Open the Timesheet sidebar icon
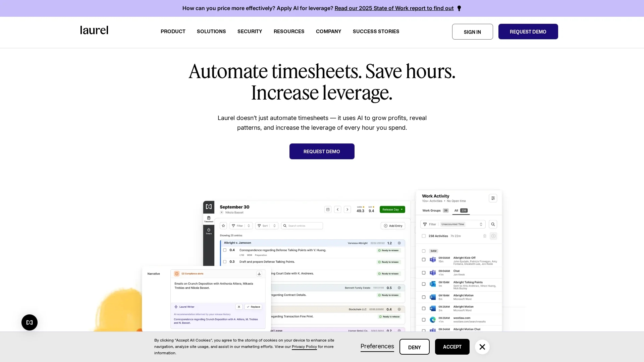The image size is (644, 362). pos(209,219)
